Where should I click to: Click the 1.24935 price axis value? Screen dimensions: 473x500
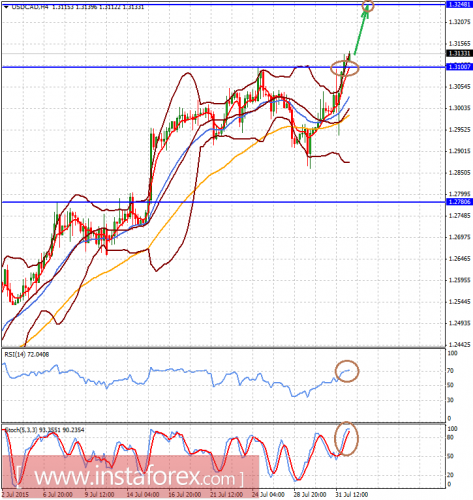point(460,323)
